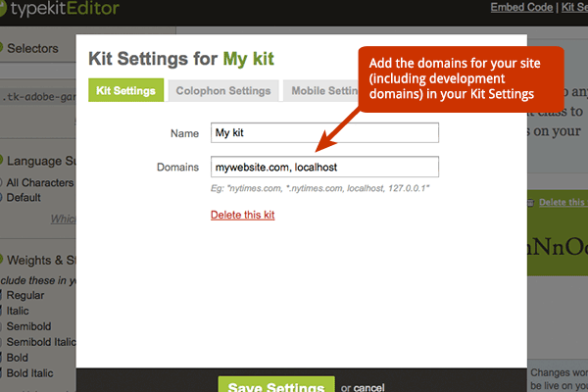
Task: Click the Weights & Styles section icon
Action: 3,259
